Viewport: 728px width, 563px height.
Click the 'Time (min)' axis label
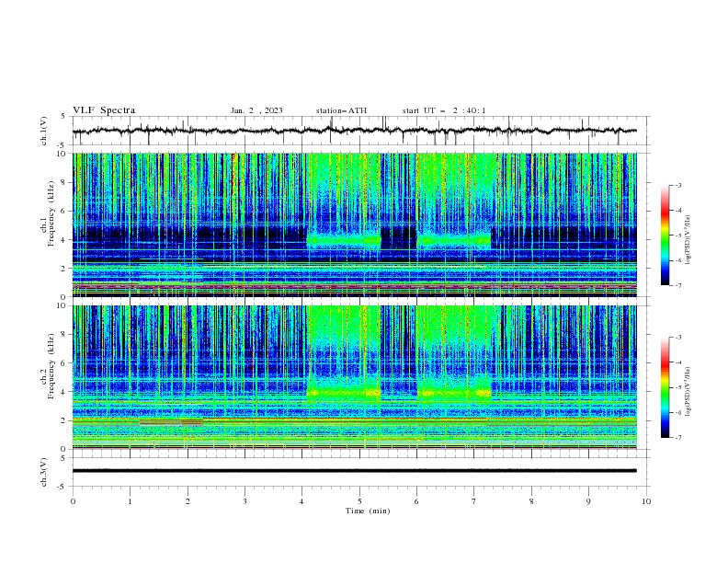click(x=368, y=511)
